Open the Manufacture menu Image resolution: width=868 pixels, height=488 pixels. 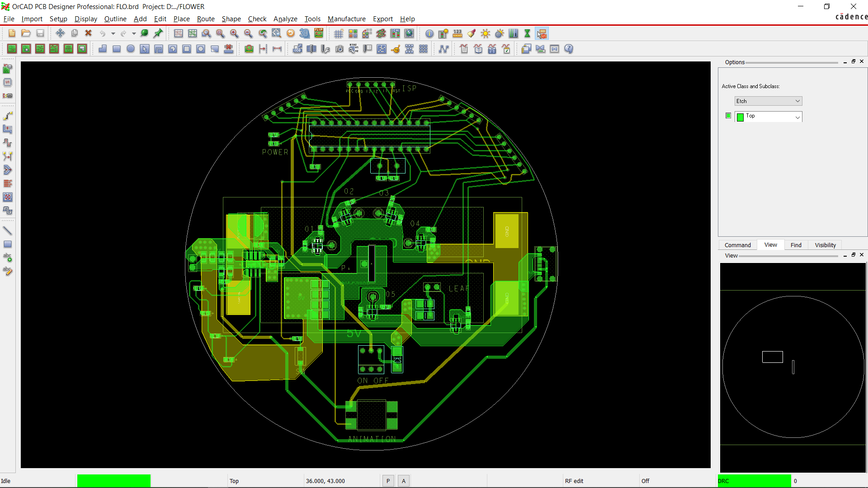click(x=346, y=19)
